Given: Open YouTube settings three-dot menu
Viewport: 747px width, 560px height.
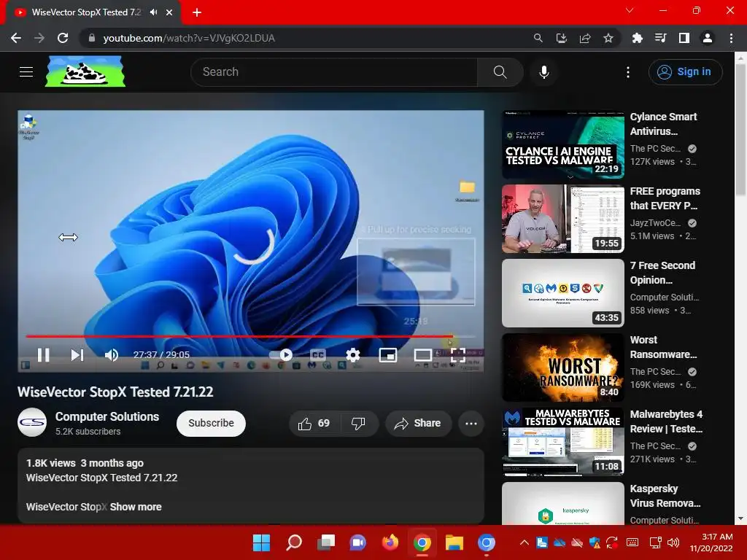Looking at the screenshot, I should pos(628,72).
